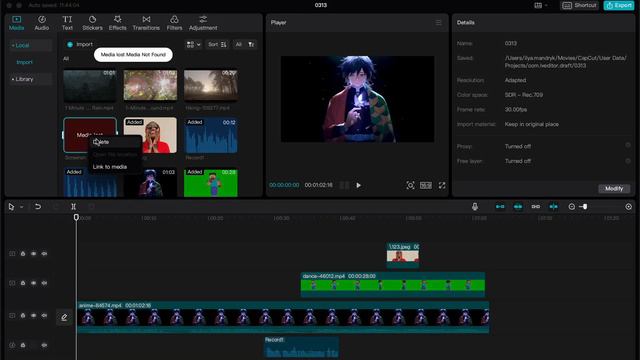Click the main track cover edit icon
The width and height of the screenshot is (640, 360).
pos(64,317)
